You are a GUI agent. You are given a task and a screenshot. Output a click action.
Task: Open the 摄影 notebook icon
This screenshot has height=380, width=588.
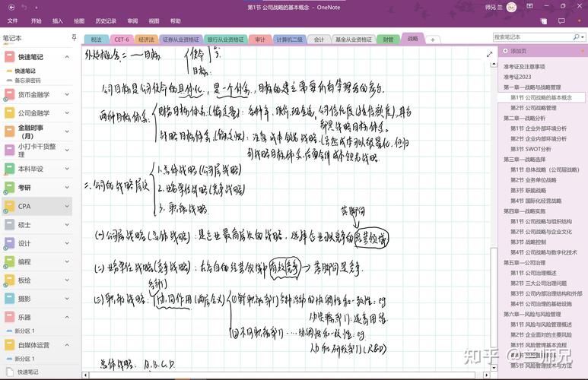tap(9, 299)
